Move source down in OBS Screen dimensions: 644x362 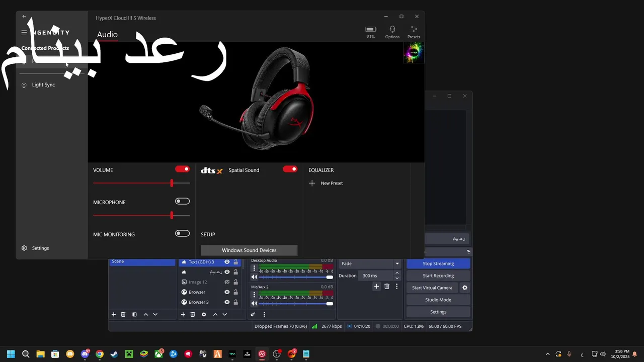click(x=224, y=314)
